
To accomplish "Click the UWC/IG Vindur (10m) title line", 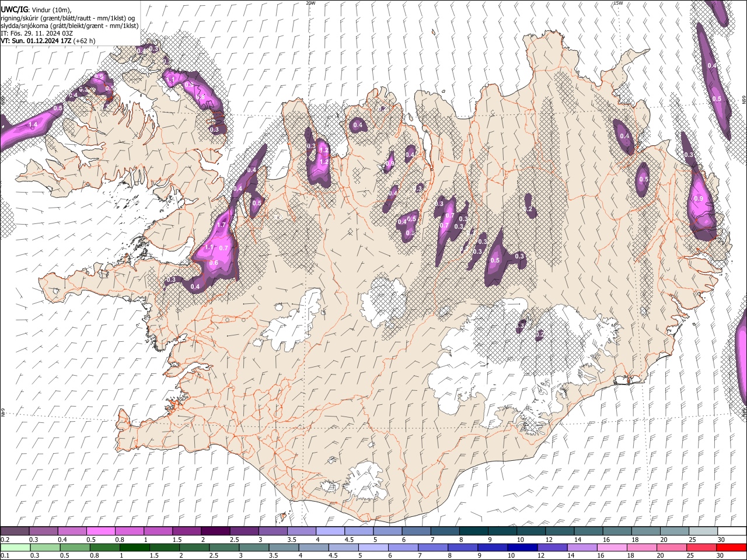I will [35, 10].
